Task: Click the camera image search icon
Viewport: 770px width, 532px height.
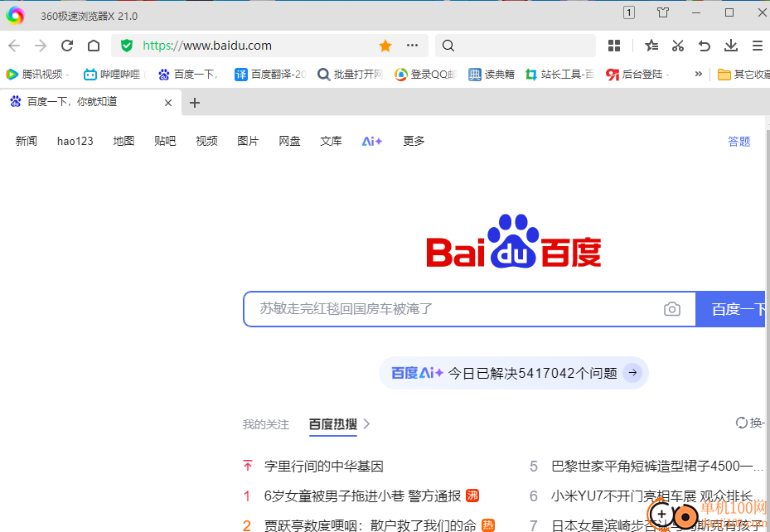Action: coord(672,309)
